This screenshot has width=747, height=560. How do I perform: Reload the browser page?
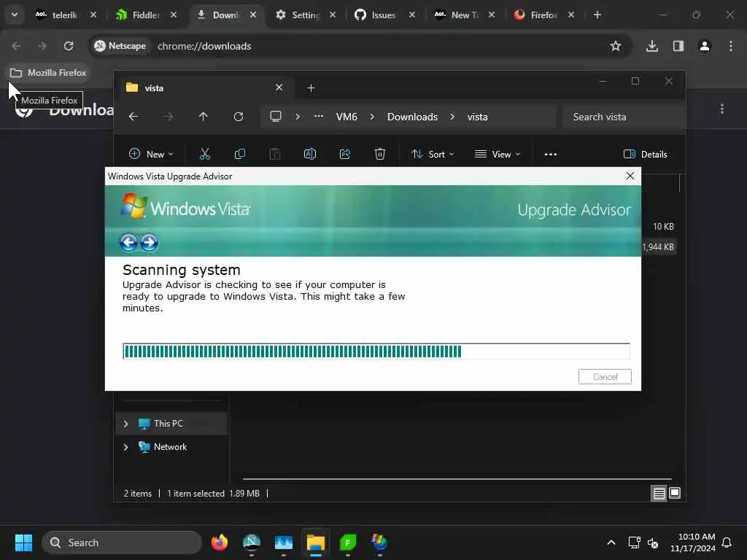pyautogui.click(x=69, y=46)
